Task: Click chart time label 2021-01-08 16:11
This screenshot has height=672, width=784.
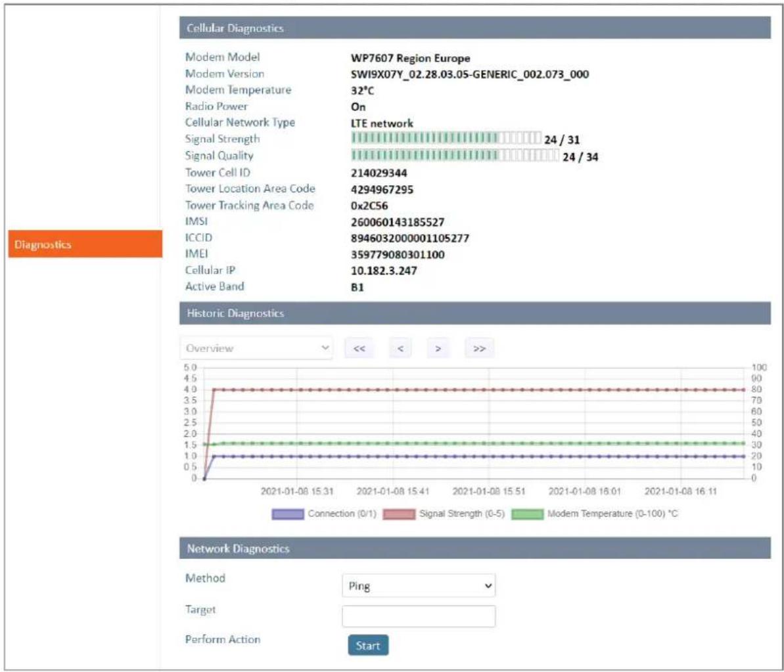Action: [681, 491]
